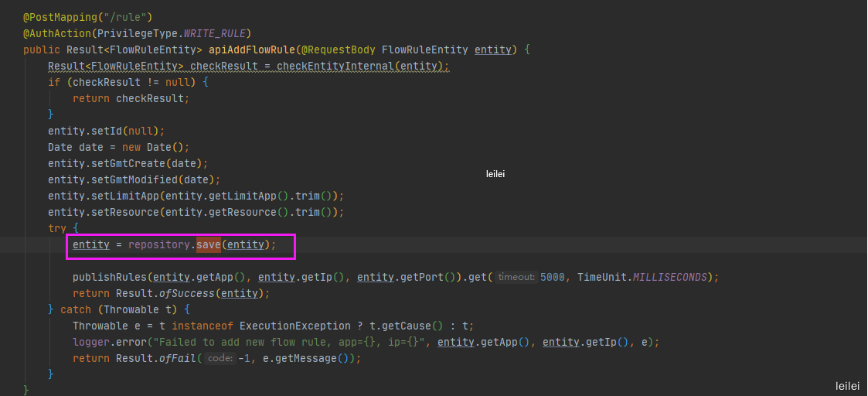Click the MILLISECONDS constant
The width and height of the screenshot is (868, 396).
[670, 277]
